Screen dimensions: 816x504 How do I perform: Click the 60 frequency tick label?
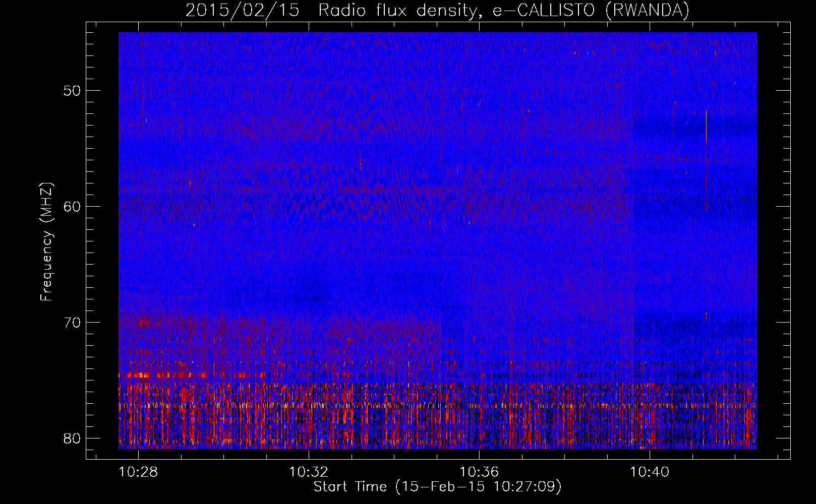click(73, 207)
